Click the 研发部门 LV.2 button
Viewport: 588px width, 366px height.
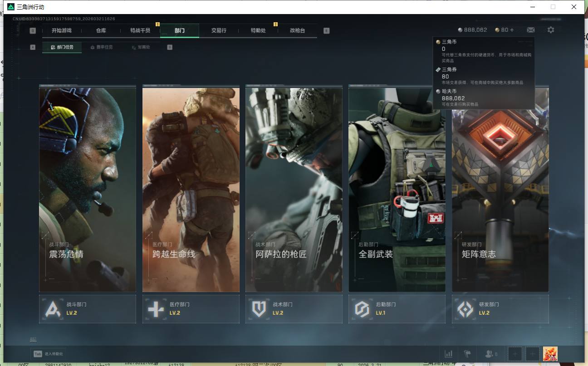[500, 309]
